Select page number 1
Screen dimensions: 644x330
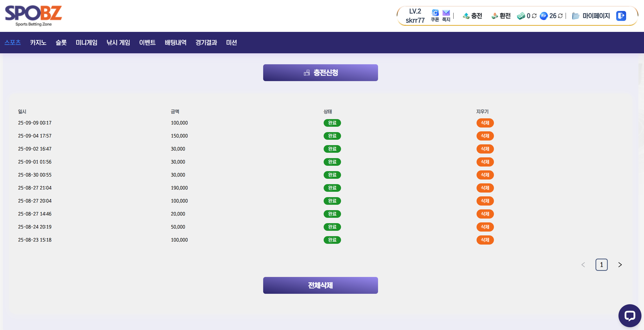point(601,265)
